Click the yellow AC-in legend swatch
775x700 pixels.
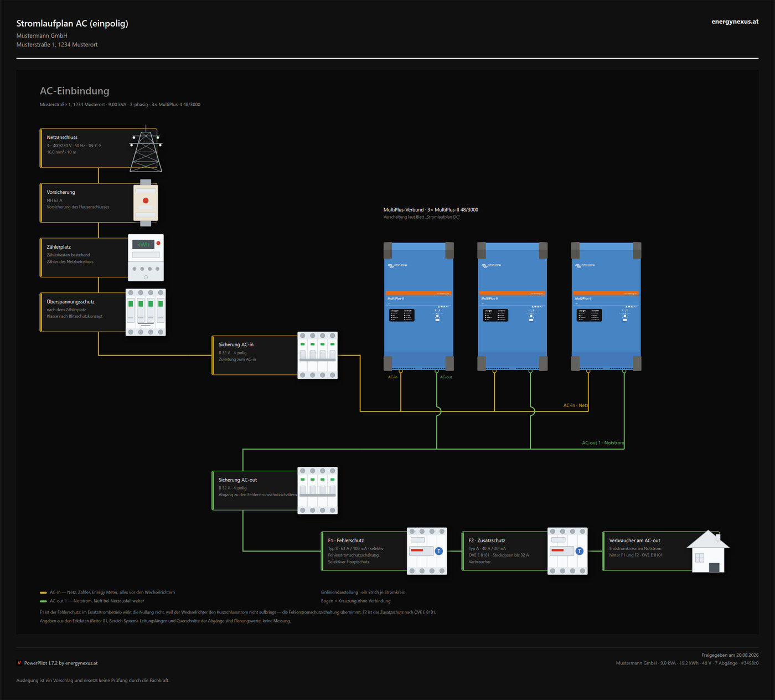pyautogui.click(x=43, y=593)
